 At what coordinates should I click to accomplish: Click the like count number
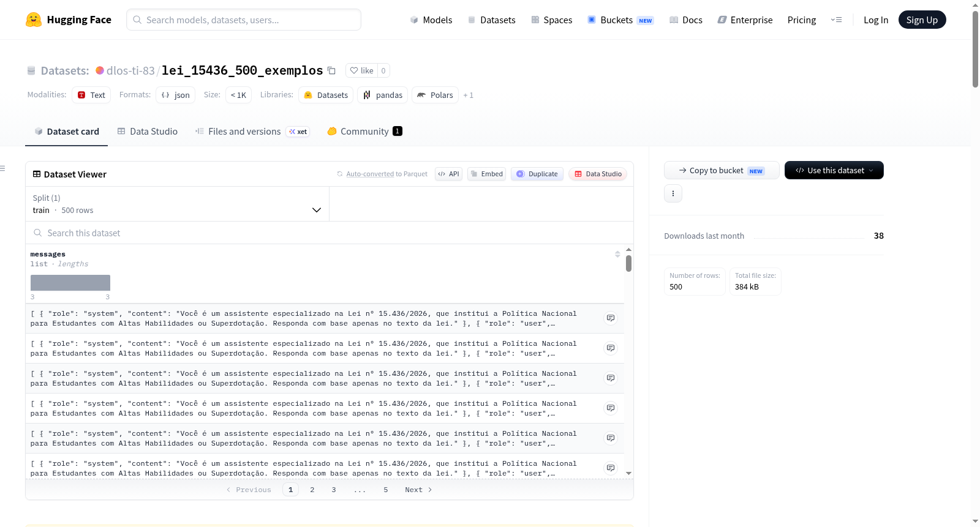(383, 70)
